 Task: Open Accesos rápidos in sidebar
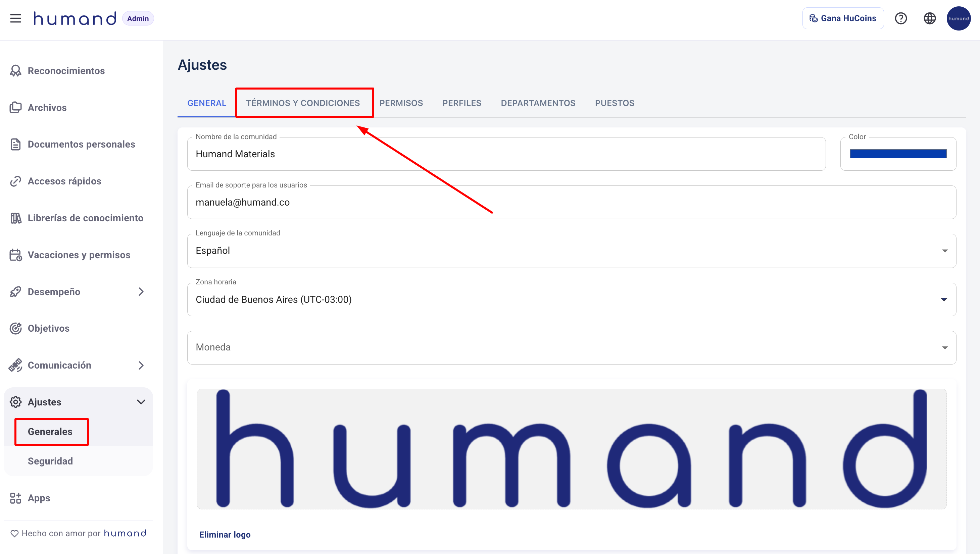click(64, 181)
